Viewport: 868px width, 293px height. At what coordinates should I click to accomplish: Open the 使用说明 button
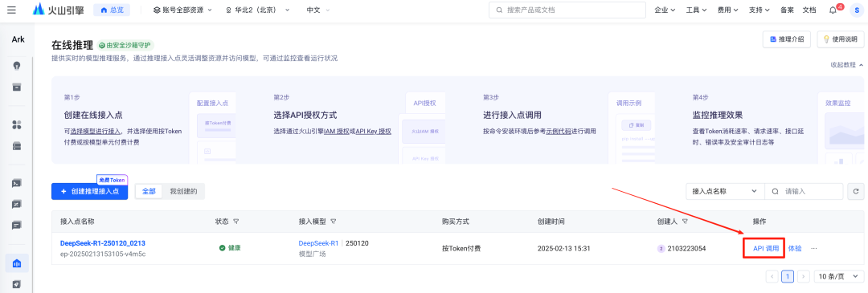coord(840,39)
